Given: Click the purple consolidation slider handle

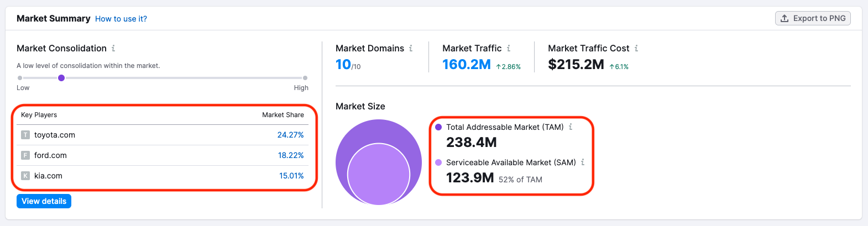Looking at the screenshot, I should click(x=61, y=78).
